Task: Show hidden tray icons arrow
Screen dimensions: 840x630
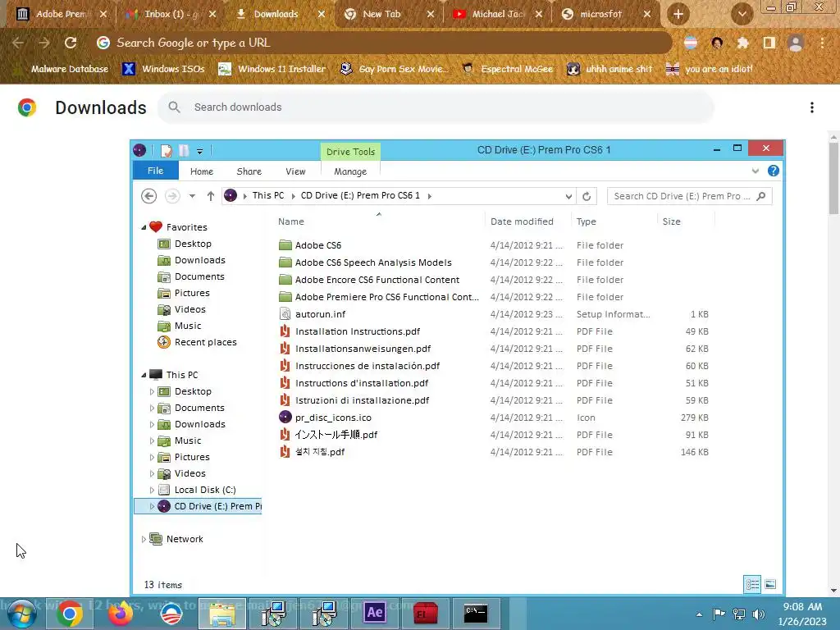Action: pyautogui.click(x=699, y=614)
